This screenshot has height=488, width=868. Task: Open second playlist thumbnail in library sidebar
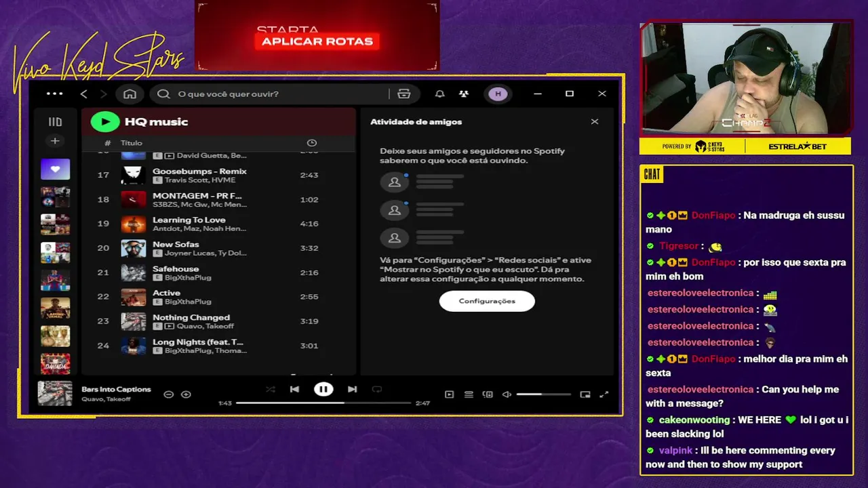point(55,197)
